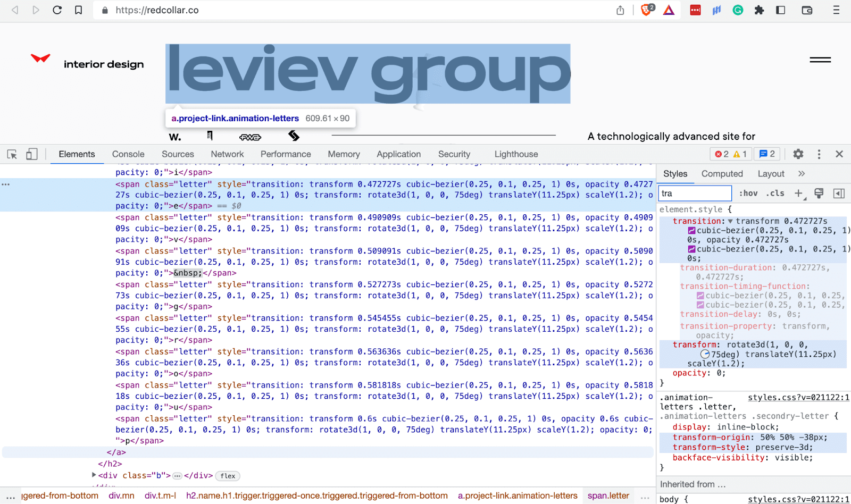Toggle the :hov element state panel

coord(748,194)
